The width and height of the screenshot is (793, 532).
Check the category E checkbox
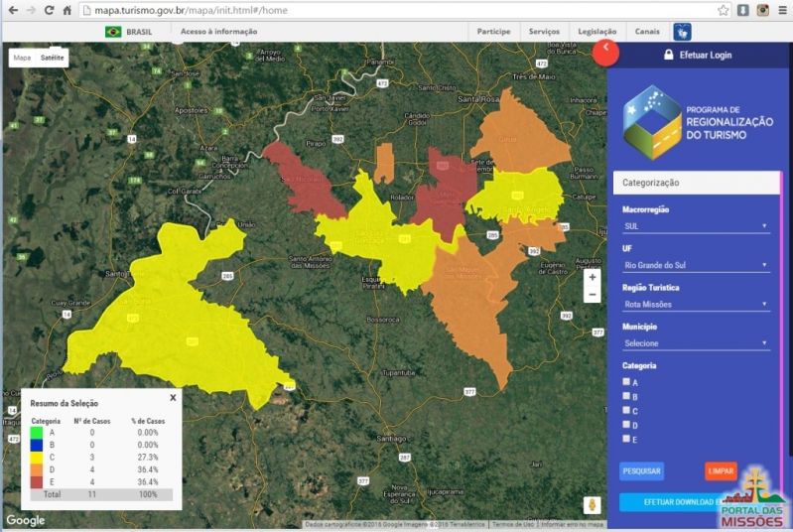[x=626, y=438]
